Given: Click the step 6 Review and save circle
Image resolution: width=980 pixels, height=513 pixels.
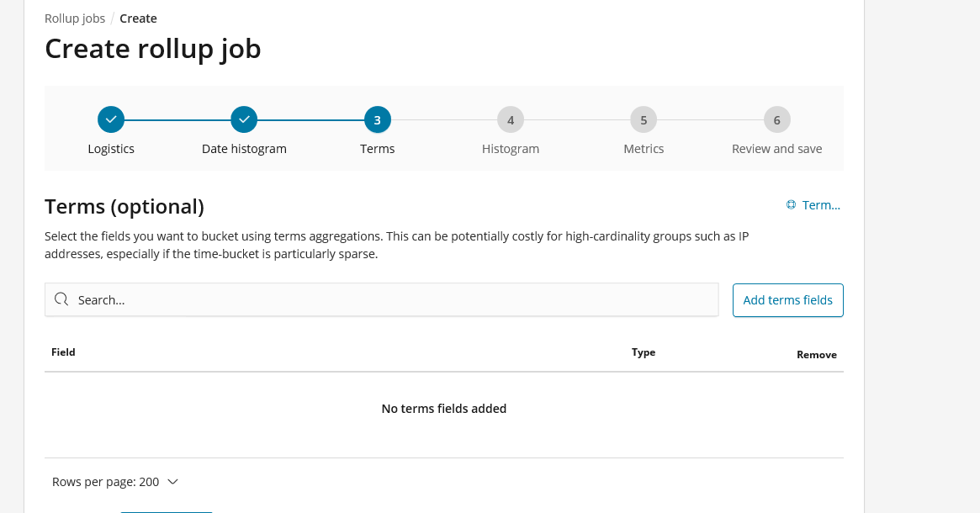Looking at the screenshot, I should [x=776, y=119].
